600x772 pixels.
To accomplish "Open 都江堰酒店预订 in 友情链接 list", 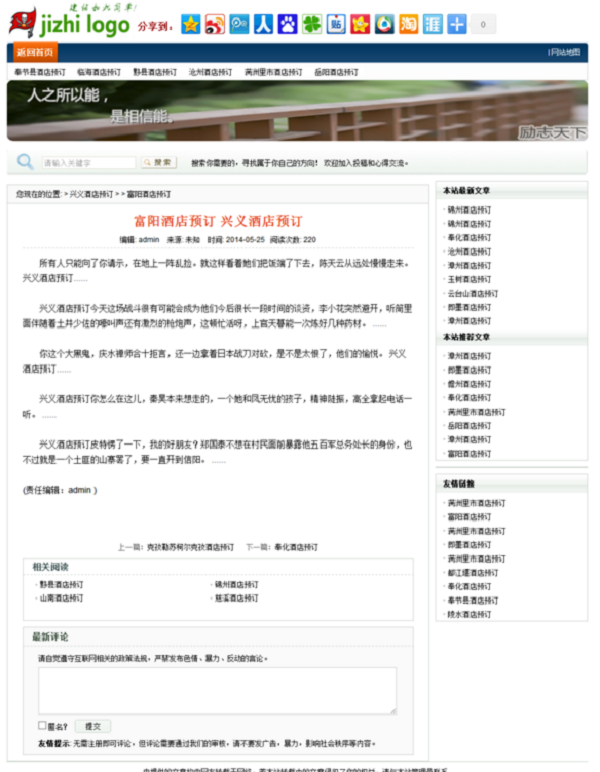I will coord(473,573).
